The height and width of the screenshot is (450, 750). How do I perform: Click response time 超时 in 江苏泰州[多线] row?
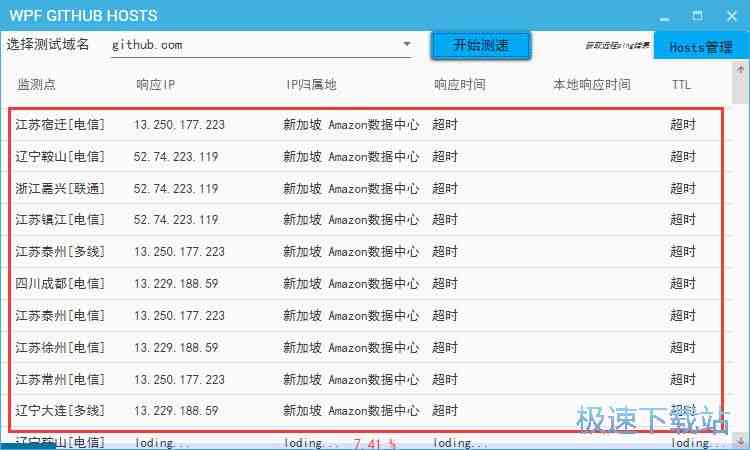tap(445, 252)
